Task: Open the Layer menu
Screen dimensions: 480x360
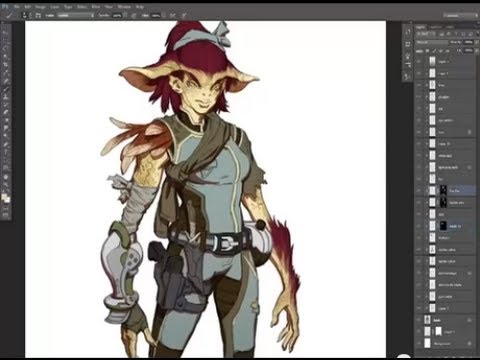Action: (55, 6)
